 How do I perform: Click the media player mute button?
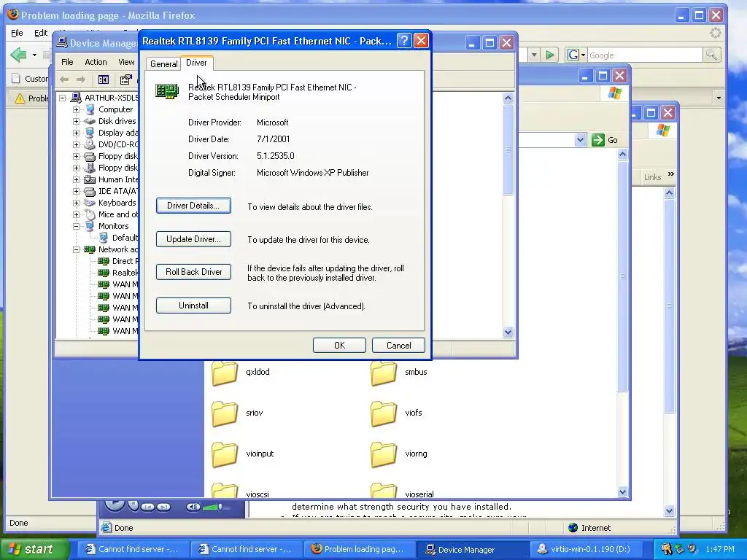pyautogui.click(x=193, y=507)
